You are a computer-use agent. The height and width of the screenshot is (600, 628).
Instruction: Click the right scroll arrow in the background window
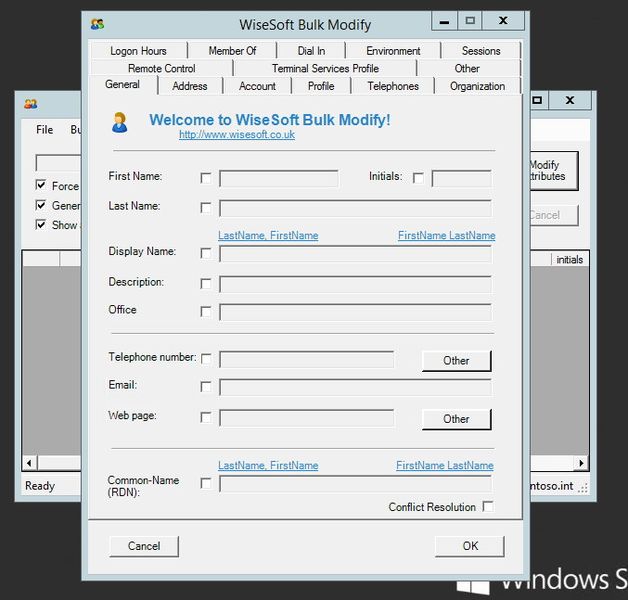(581, 463)
